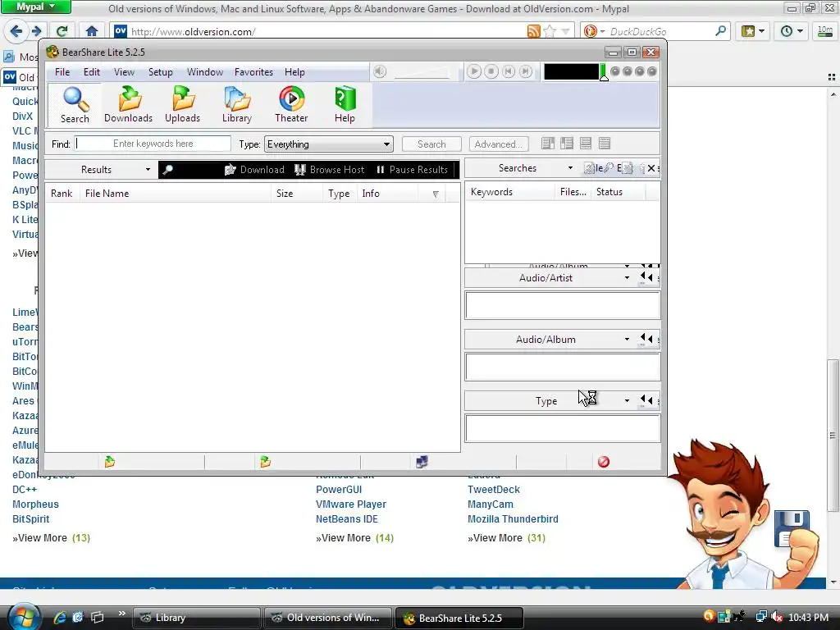Screen dimensions: 840x630
Task: Click the Play button in BearShare player
Action: 473,71
